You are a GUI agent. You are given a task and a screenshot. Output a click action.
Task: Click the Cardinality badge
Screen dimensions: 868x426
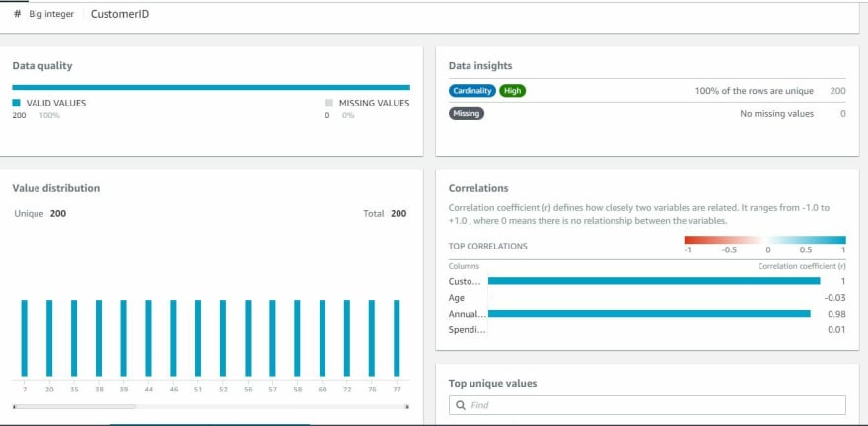tap(472, 91)
